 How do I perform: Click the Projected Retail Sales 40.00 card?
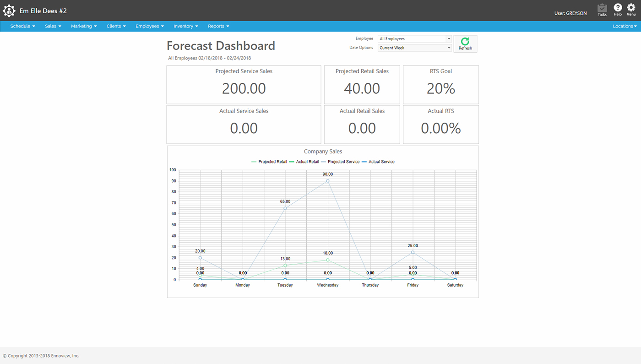(362, 85)
